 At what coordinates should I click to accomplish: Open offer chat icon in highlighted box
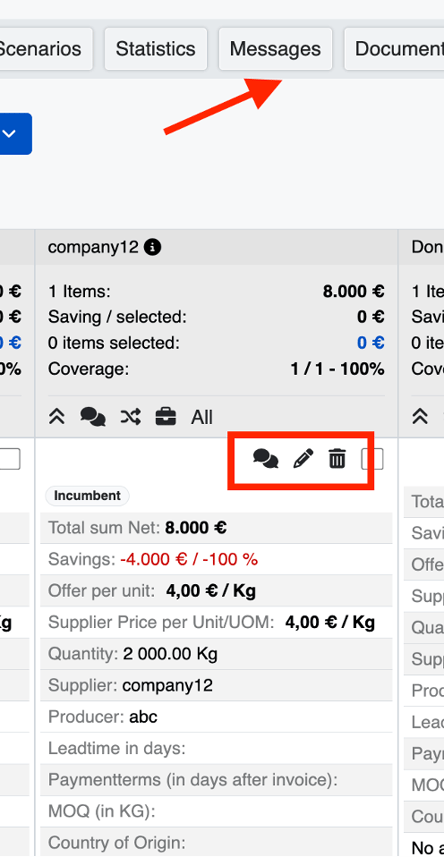pyautogui.click(x=266, y=459)
